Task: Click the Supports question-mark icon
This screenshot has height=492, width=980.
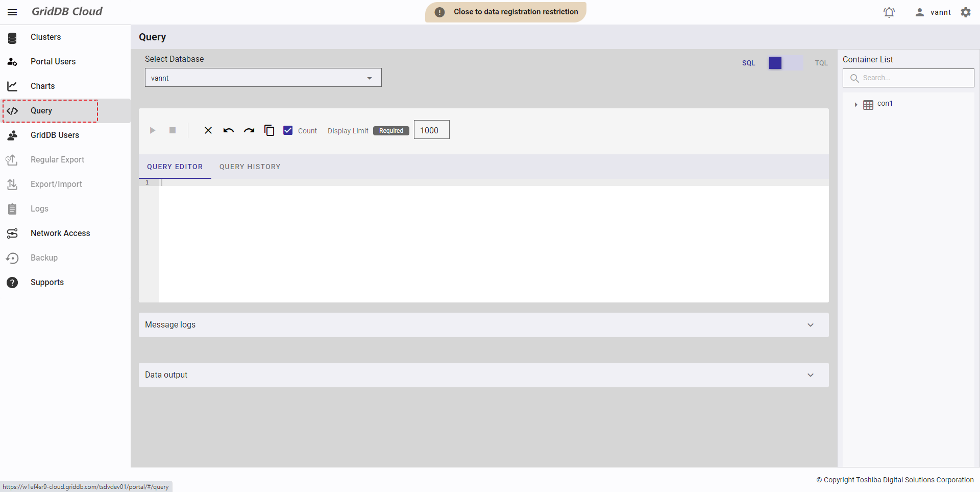Action: [x=12, y=283]
